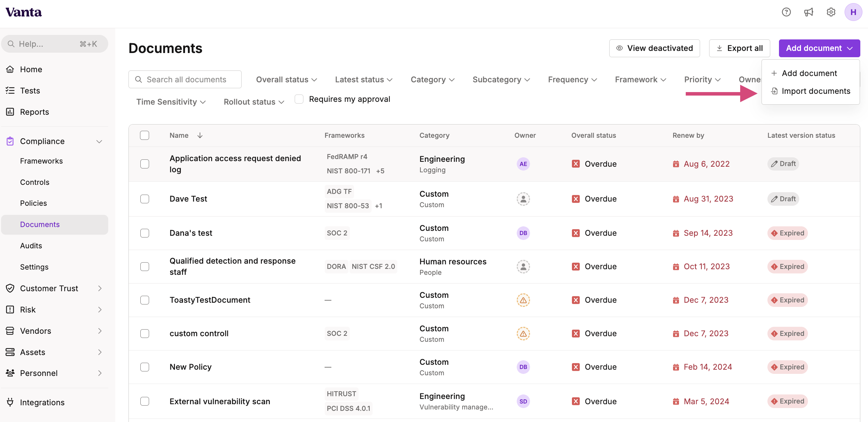This screenshot has height=422, width=868.
Task: Check the Dana's test row checkbox
Action: coord(145,233)
